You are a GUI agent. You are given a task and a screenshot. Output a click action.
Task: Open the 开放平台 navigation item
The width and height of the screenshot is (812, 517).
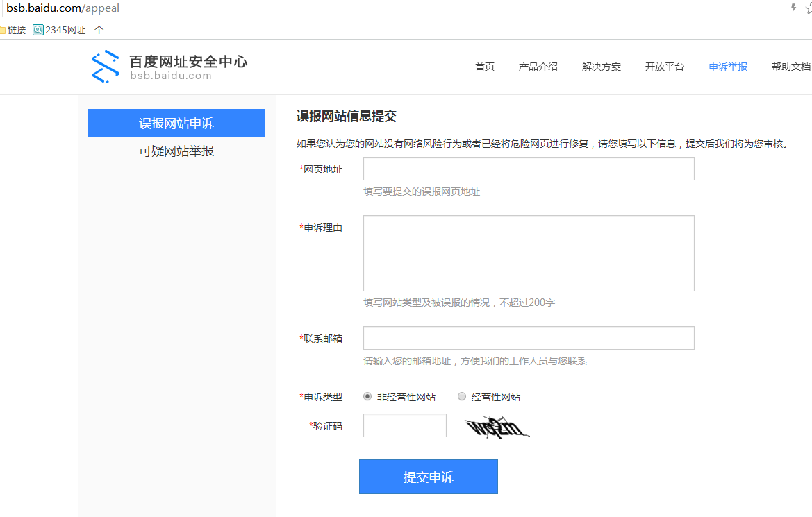tap(664, 67)
